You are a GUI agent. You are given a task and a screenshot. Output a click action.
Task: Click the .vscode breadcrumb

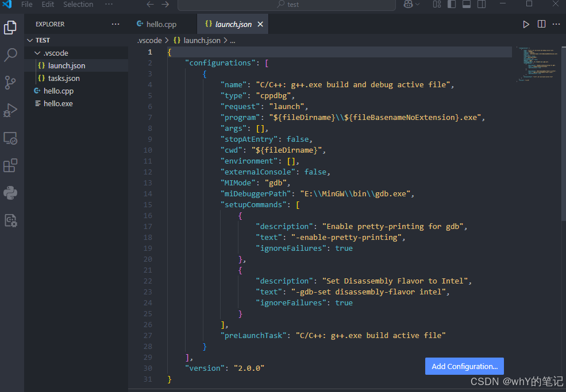(149, 40)
